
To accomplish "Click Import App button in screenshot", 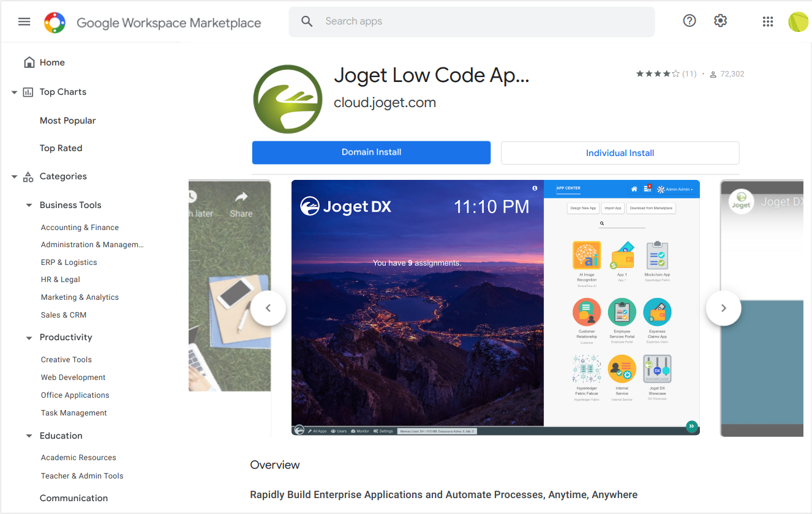I will click(x=613, y=208).
